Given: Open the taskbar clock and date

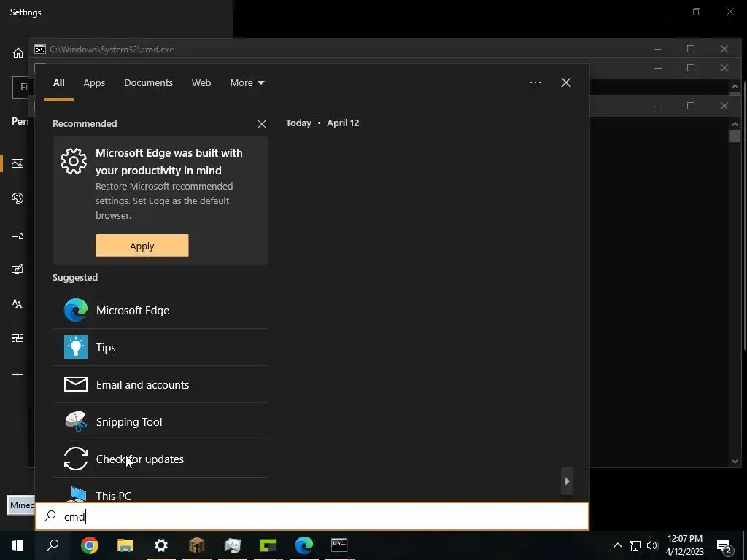Looking at the screenshot, I should 684,545.
